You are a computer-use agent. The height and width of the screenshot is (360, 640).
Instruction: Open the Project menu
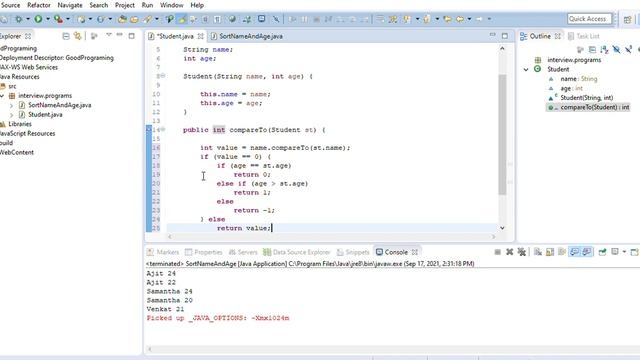click(x=124, y=5)
